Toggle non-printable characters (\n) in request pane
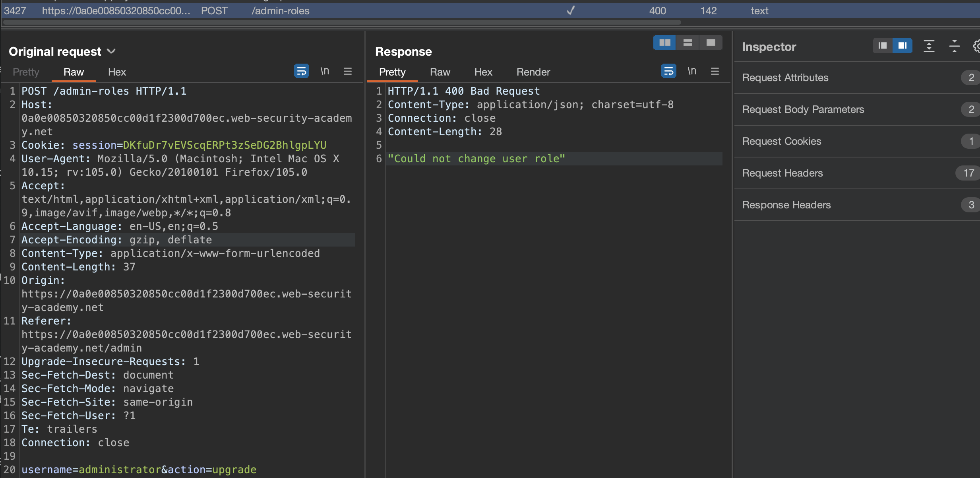 [x=325, y=72]
